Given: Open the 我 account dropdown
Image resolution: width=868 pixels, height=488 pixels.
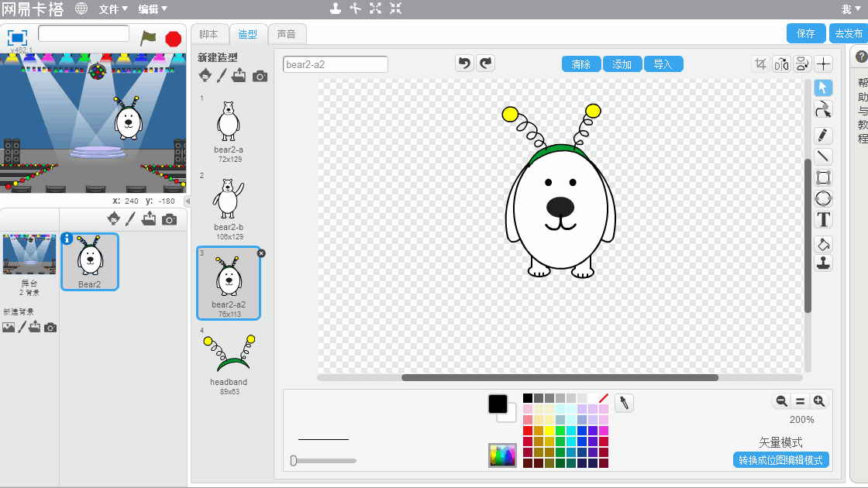Looking at the screenshot, I should click(x=851, y=9).
